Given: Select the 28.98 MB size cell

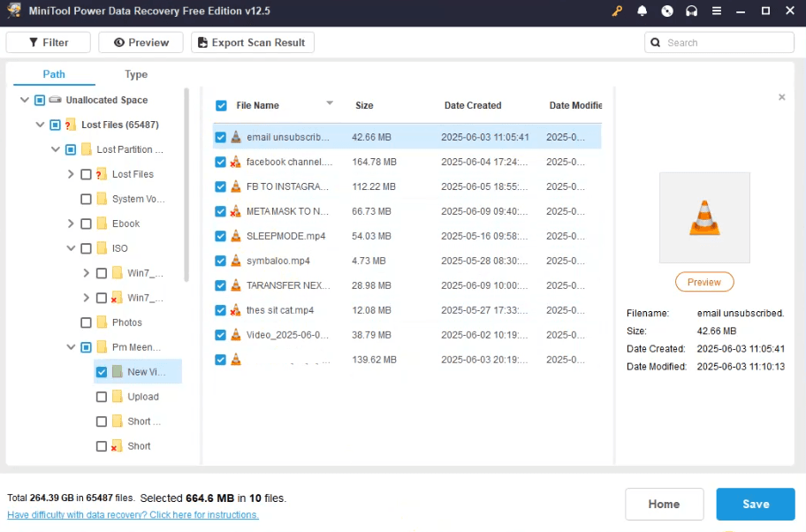Looking at the screenshot, I should (x=371, y=285).
